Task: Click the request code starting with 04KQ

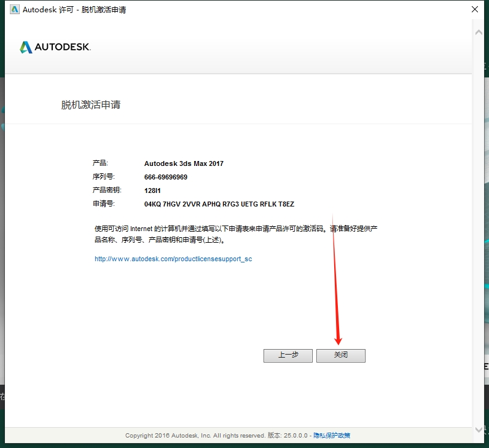Action: coord(219,204)
